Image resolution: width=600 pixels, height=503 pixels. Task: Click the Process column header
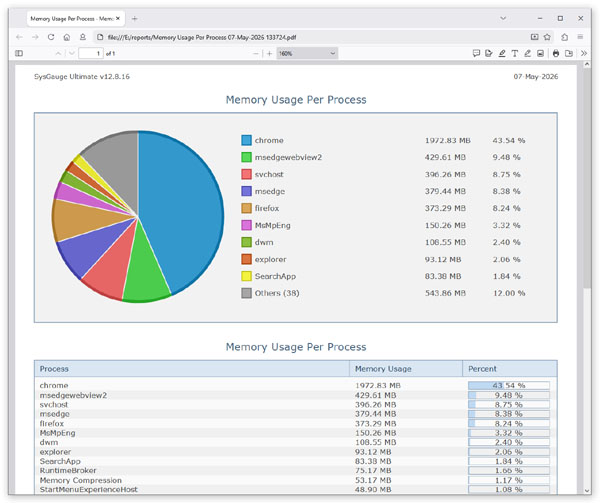point(192,369)
